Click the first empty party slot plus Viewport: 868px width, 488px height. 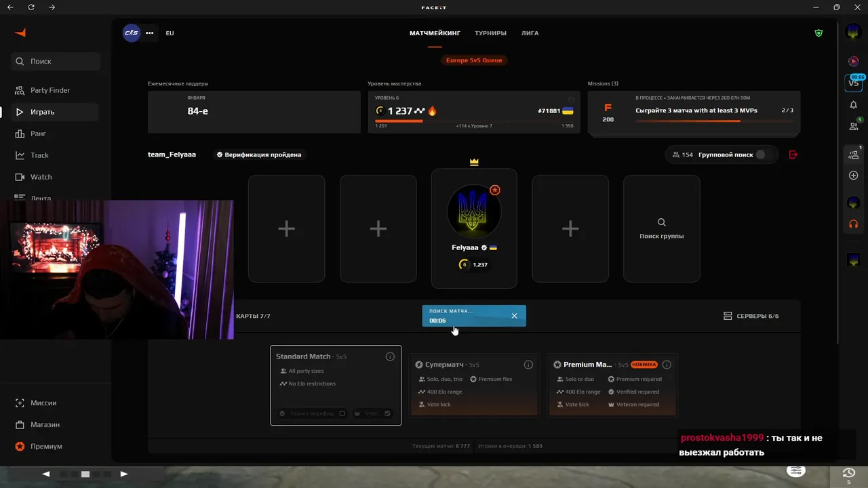[286, 228]
